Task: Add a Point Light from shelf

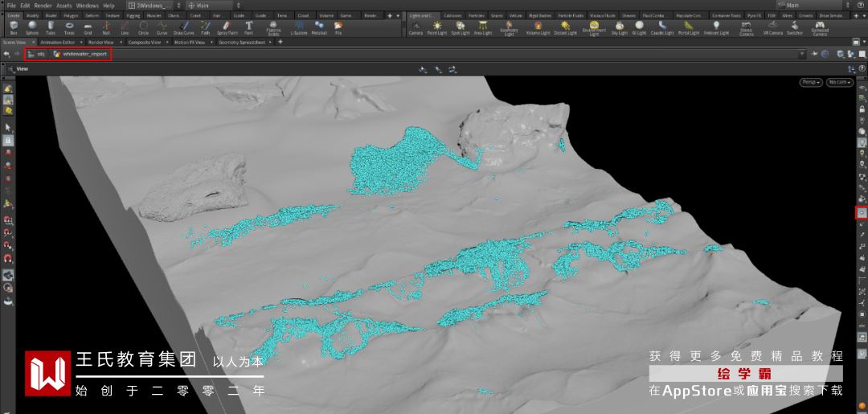Action: (438, 27)
